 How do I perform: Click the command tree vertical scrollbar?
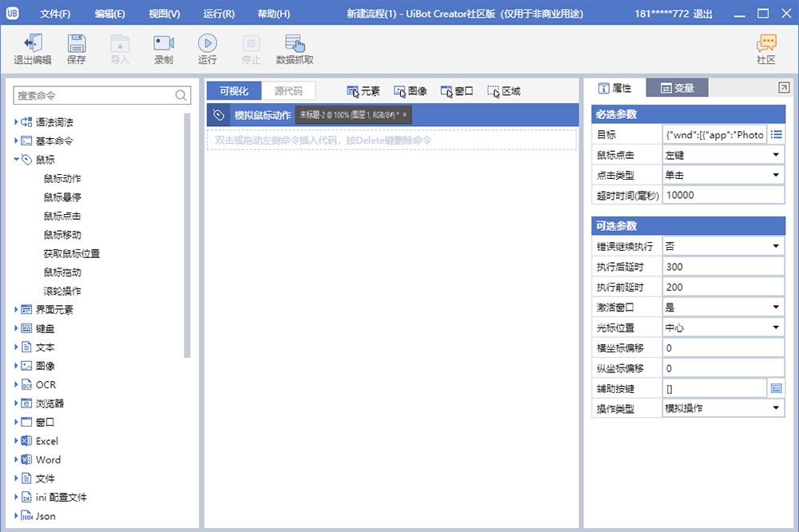pyautogui.click(x=187, y=234)
